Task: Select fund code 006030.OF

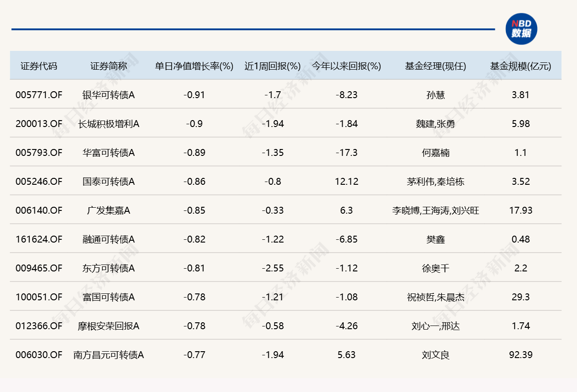Action: coord(39,355)
